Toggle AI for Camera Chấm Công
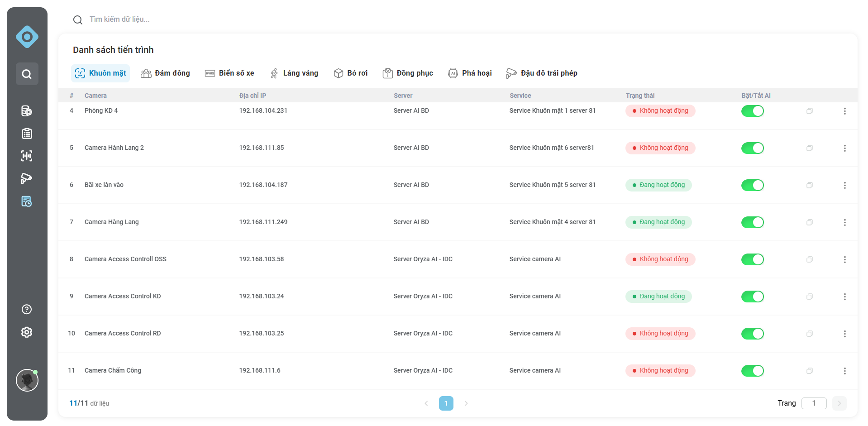 [x=752, y=371]
